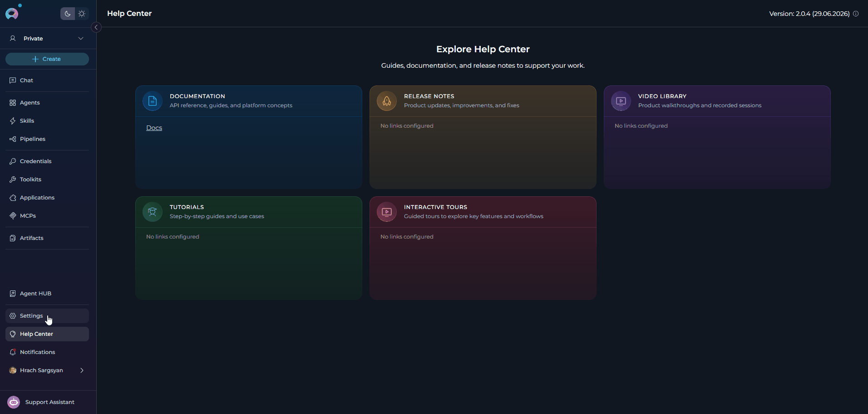The image size is (868, 414).
Task: Click the TUTORIALS card title
Action: point(187,207)
